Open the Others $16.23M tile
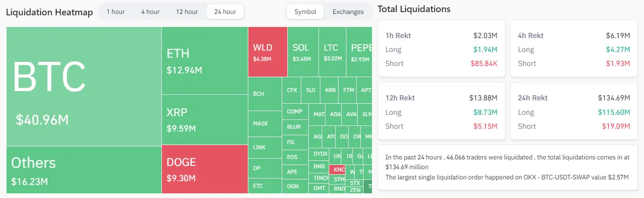 (x=84, y=169)
